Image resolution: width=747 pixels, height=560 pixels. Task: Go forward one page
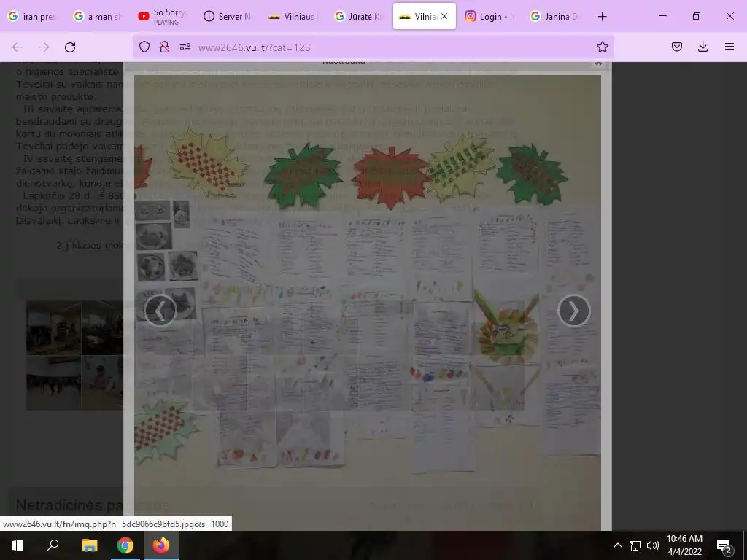click(x=44, y=47)
